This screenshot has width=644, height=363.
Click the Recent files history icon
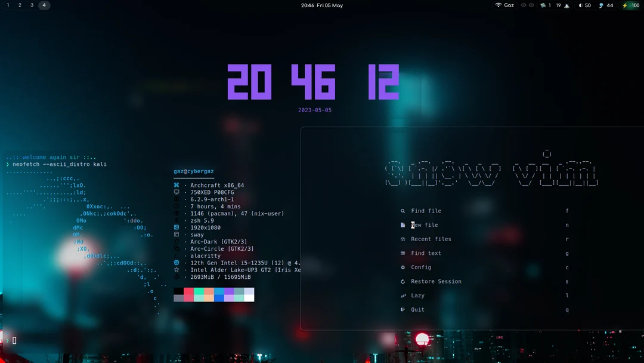coord(404,239)
